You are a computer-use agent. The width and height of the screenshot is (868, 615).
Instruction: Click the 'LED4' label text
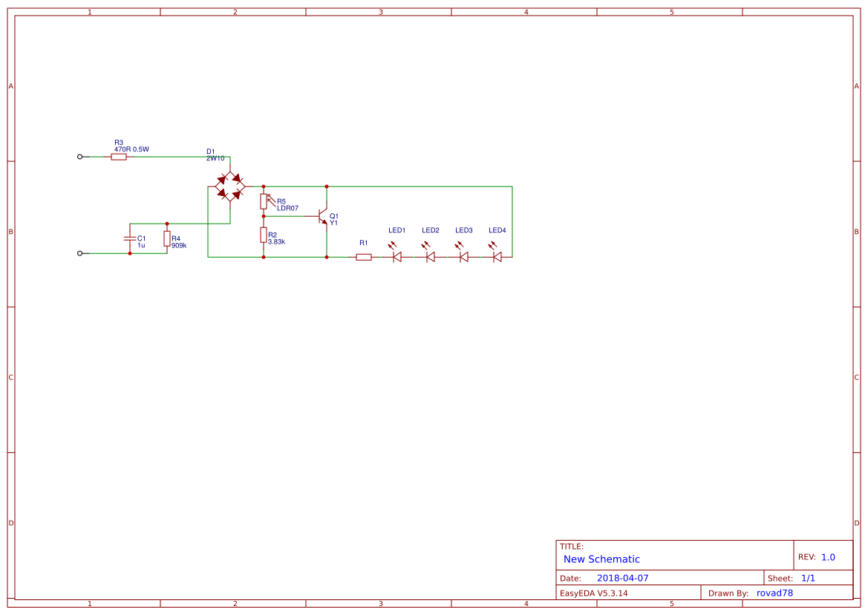tap(497, 230)
